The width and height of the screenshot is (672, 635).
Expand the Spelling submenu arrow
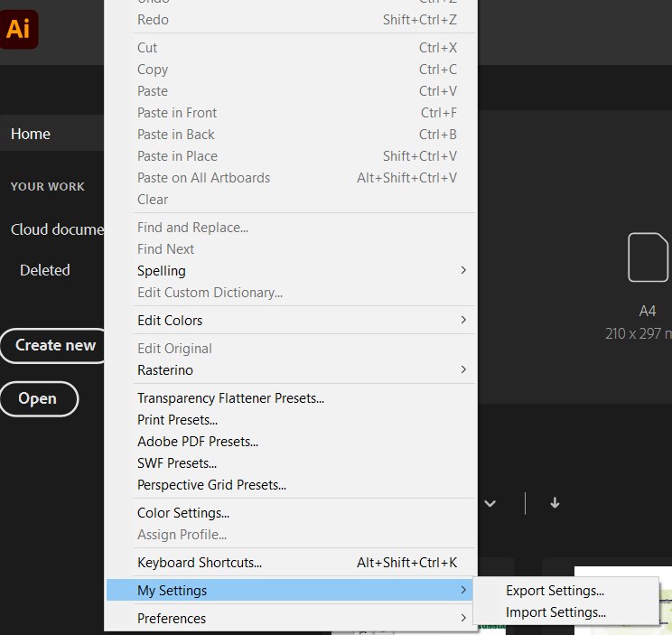(463, 270)
